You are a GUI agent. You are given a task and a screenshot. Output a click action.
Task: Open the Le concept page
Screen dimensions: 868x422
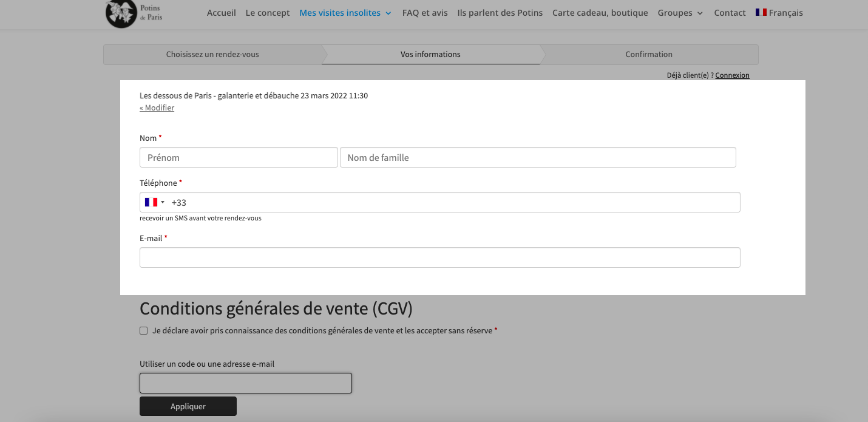coord(268,13)
